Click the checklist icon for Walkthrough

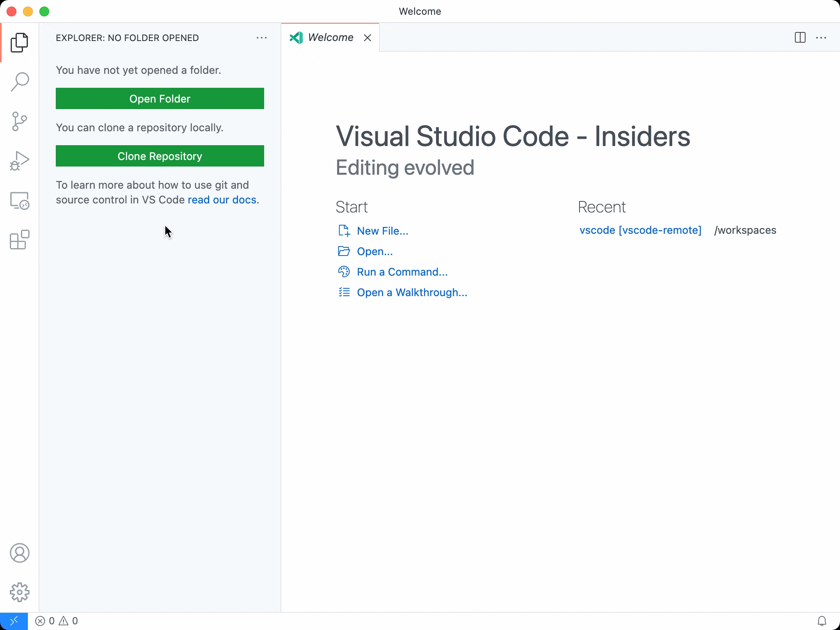pos(344,292)
